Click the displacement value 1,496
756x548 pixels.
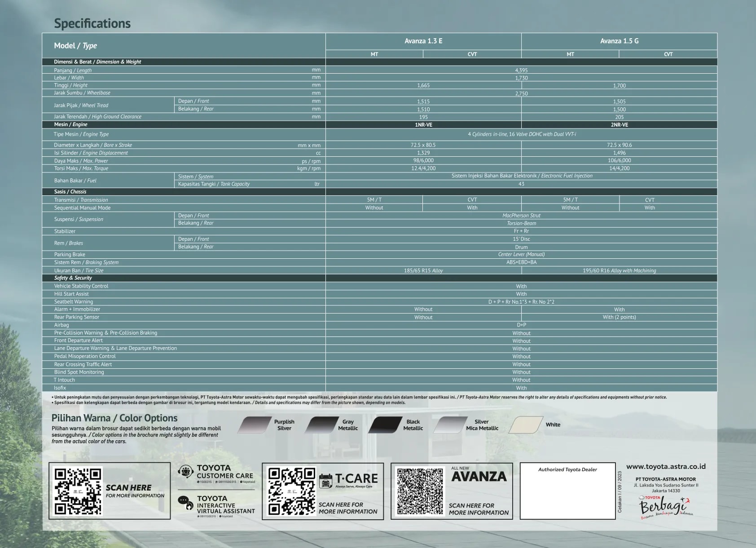coord(619,153)
